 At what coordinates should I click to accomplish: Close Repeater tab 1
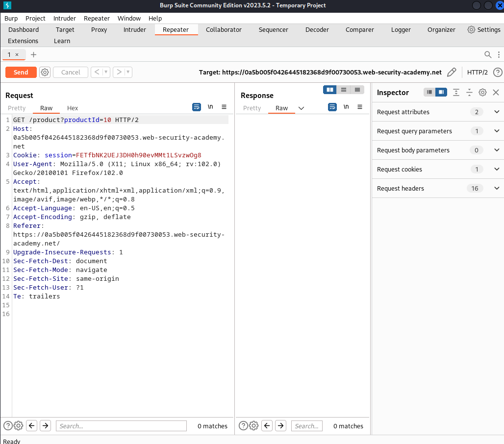point(17,54)
